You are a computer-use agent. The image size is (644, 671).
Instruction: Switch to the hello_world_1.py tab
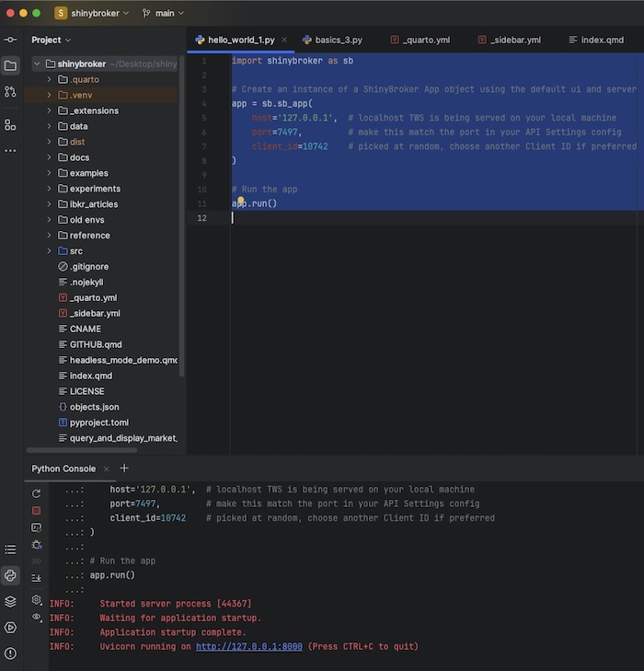(x=240, y=40)
